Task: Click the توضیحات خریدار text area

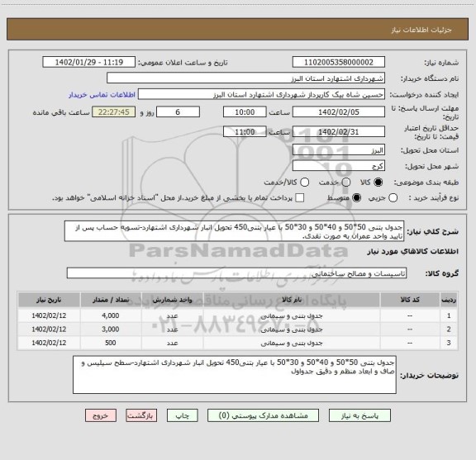Action: pyautogui.click(x=235, y=375)
